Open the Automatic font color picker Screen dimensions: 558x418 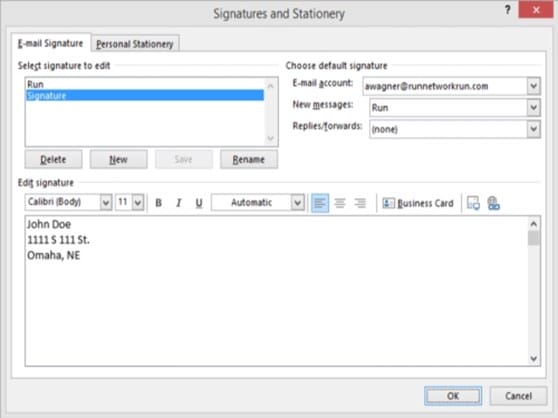pos(298,203)
